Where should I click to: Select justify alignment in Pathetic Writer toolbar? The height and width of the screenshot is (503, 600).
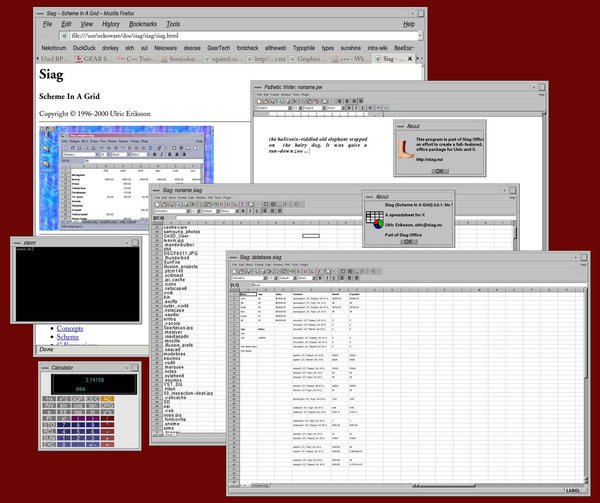(360, 101)
